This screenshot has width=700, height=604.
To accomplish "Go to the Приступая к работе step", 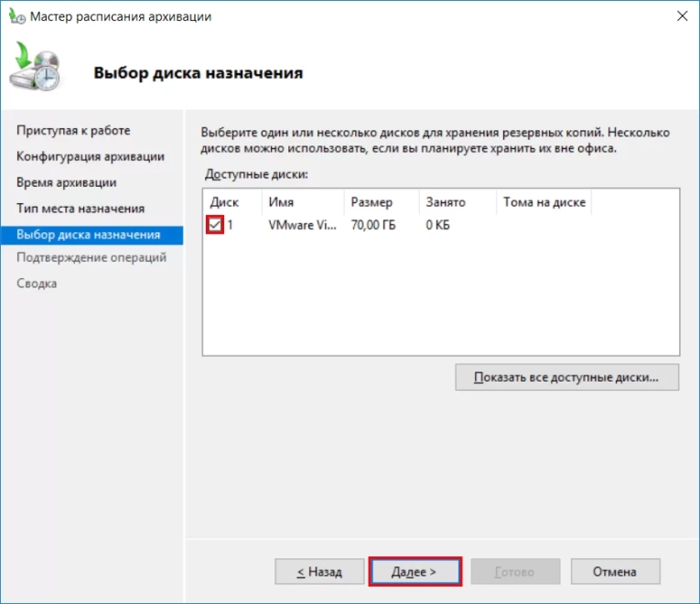I will [x=73, y=131].
